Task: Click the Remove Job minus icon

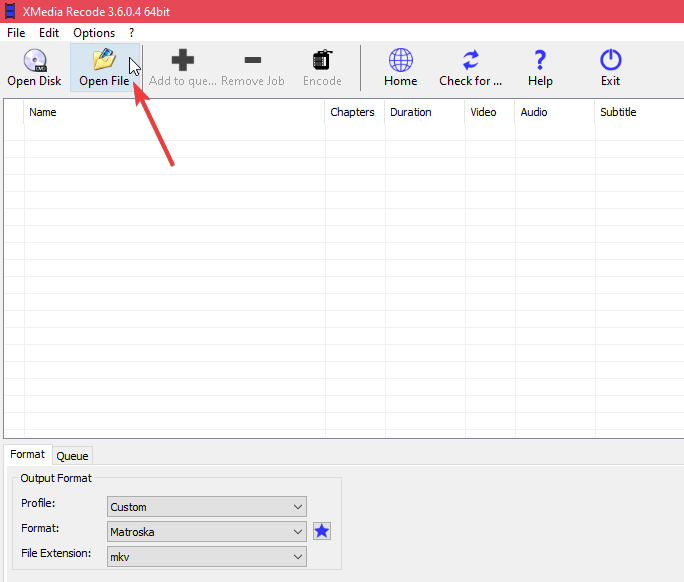Action: [253, 60]
